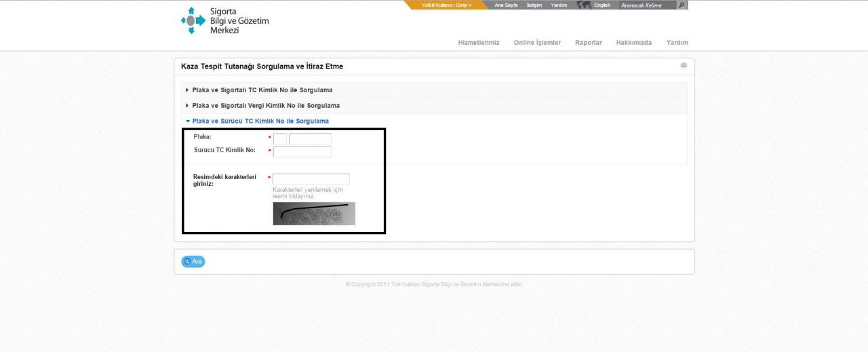Image resolution: width=868 pixels, height=352 pixels.
Task: Click the Sigorta Bilgi ve Gözetim Merkezi logo
Action: pos(225,21)
